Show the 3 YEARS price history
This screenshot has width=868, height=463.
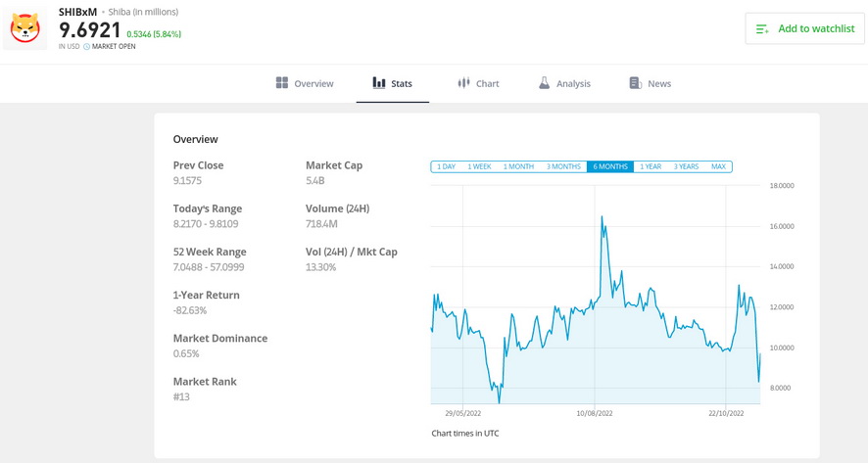pyautogui.click(x=686, y=166)
